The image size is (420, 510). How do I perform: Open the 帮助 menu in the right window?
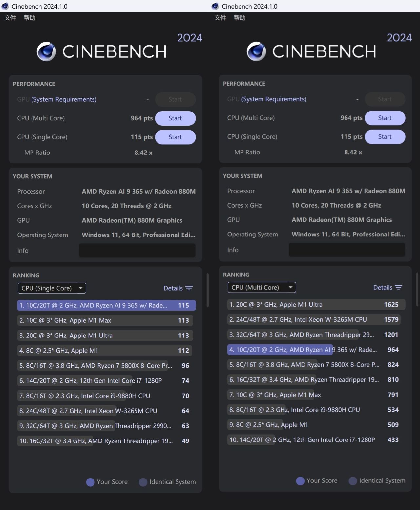[x=240, y=18]
